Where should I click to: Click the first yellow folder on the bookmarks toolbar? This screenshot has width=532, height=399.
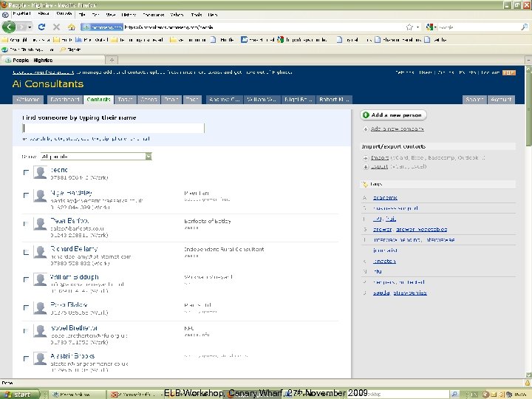coord(4,40)
